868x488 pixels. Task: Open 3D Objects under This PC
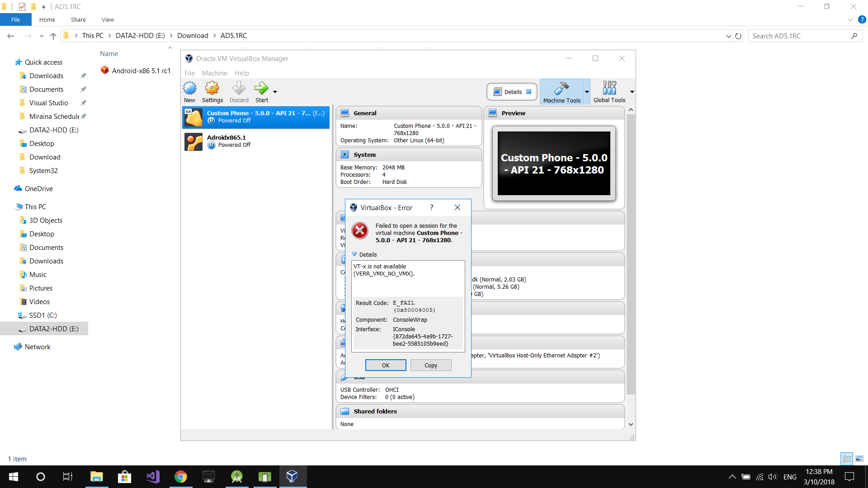click(x=46, y=220)
